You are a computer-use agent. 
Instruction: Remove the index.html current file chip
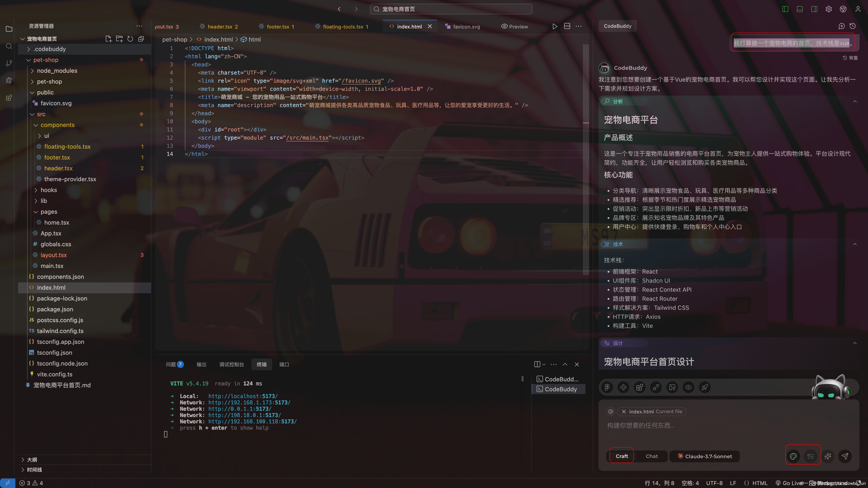tap(624, 412)
